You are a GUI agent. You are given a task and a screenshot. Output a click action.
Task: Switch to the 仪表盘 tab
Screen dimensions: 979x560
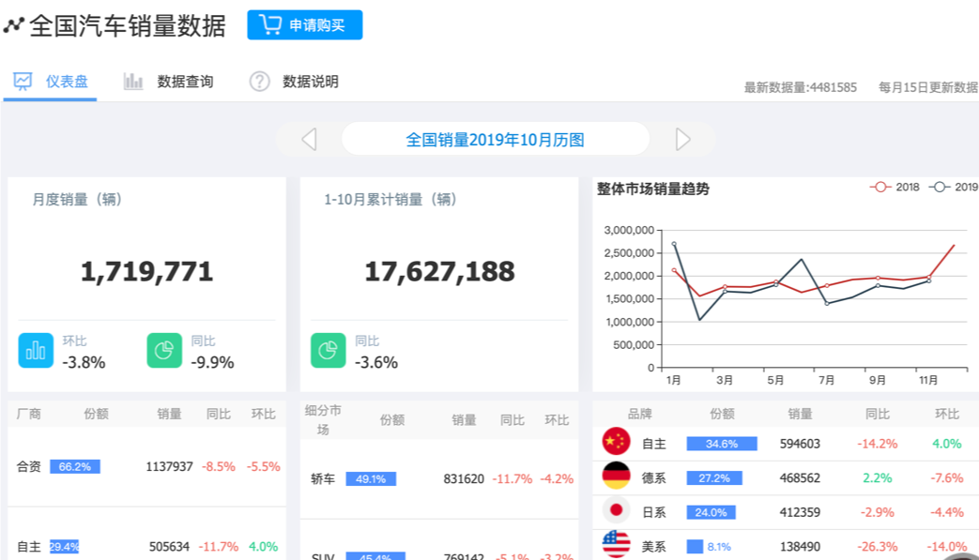click(52, 82)
